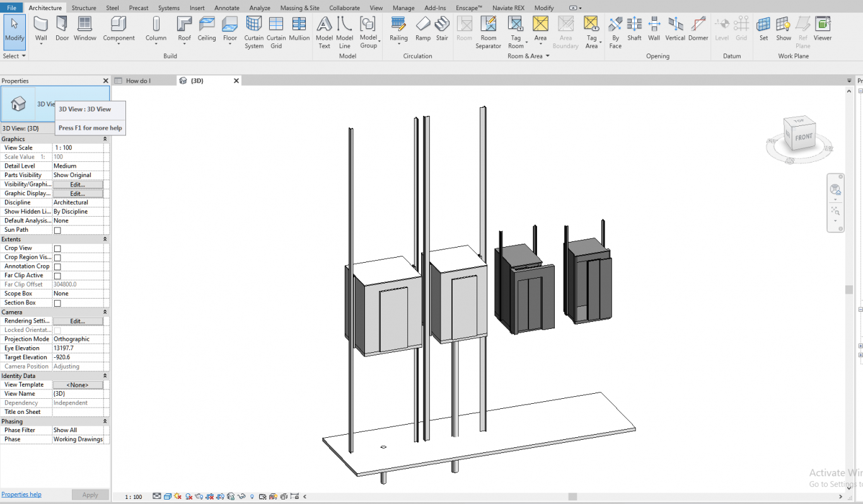Screen dimensions: 863x504
Task: Select the Wall tool in ribbon
Action: tap(41, 29)
